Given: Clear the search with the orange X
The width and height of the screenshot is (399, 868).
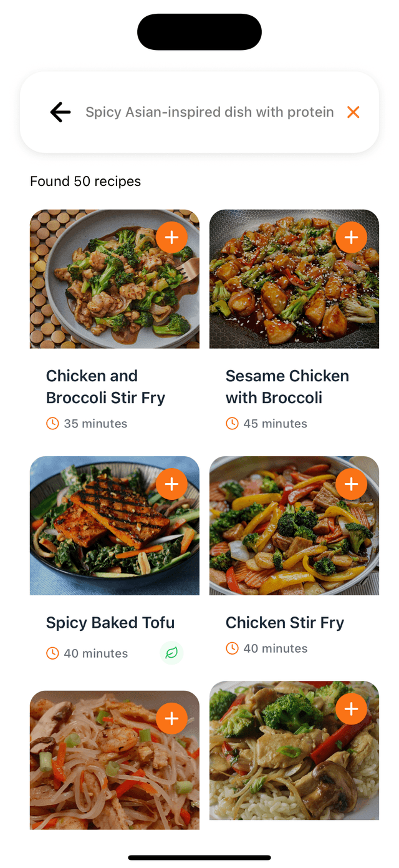Looking at the screenshot, I should point(353,112).
